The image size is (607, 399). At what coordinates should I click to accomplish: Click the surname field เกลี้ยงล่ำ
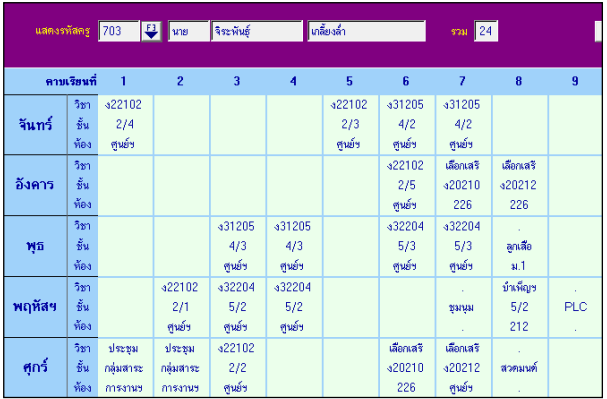(367, 31)
